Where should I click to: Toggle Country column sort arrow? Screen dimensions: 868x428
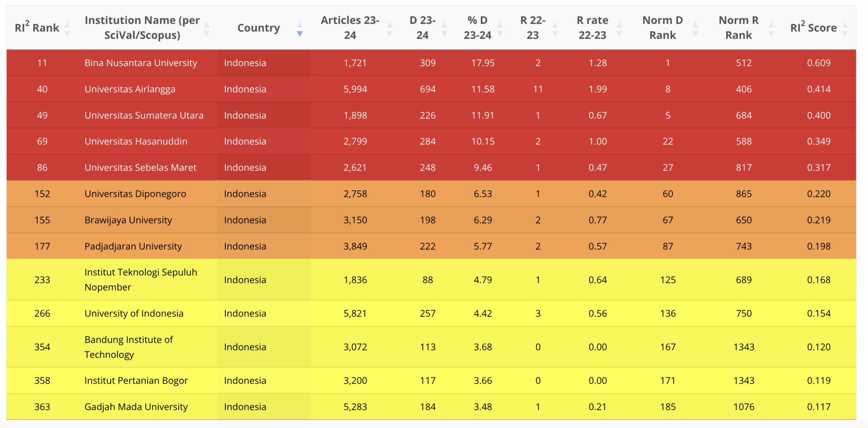299,29
